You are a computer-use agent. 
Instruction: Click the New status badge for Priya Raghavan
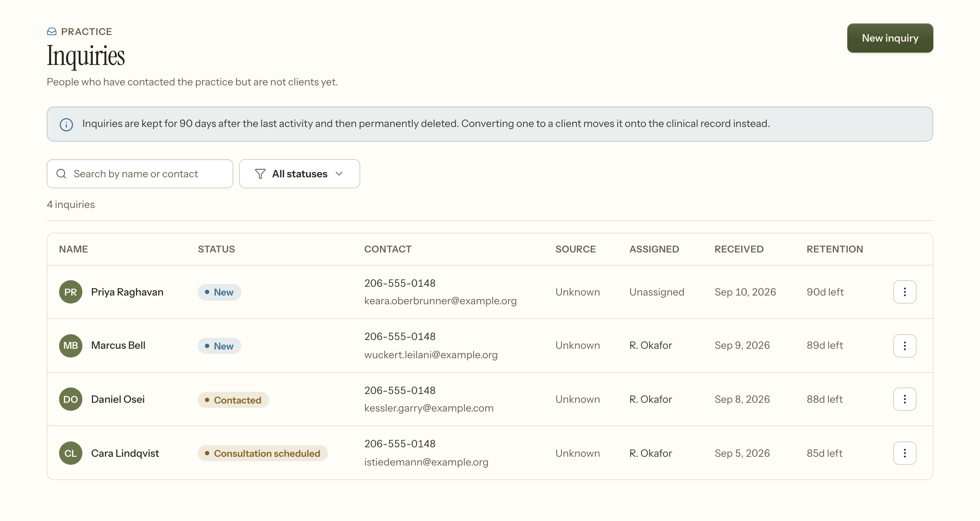pyautogui.click(x=219, y=292)
